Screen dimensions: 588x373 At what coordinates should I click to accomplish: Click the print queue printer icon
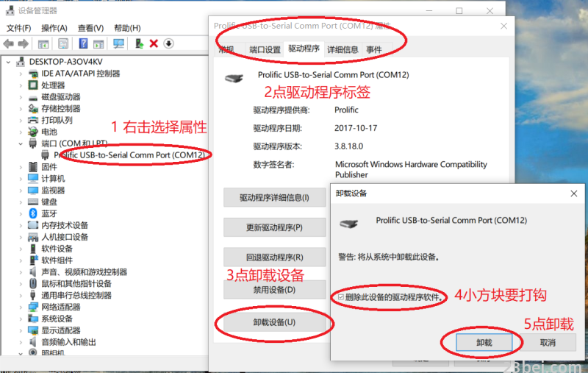33,120
